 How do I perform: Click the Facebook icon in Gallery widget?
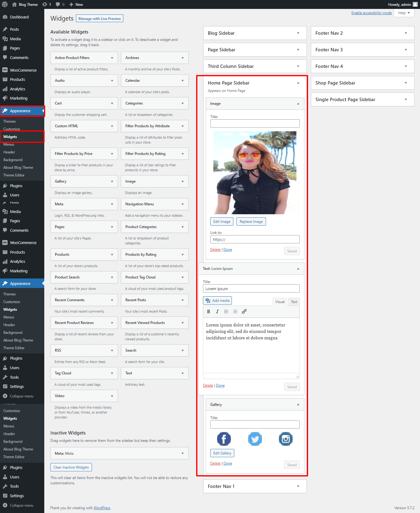coord(224,439)
